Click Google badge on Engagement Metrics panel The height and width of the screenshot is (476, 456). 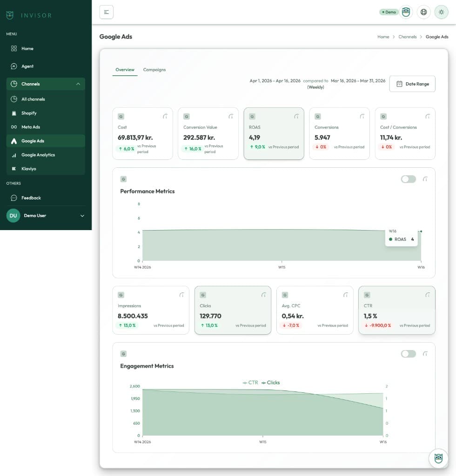tap(123, 354)
